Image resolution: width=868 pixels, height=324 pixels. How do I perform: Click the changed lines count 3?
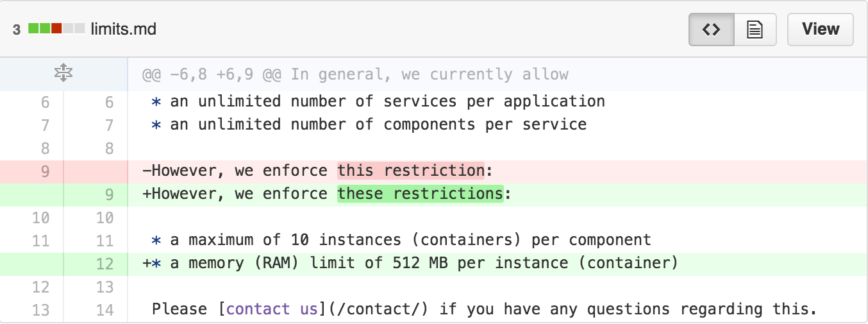coord(17,30)
